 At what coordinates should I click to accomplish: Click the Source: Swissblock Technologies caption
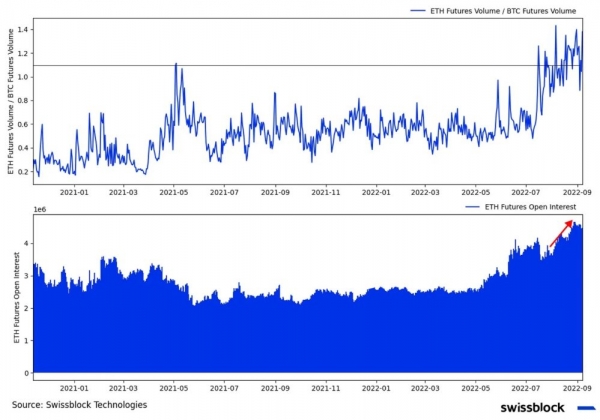[80, 405]
